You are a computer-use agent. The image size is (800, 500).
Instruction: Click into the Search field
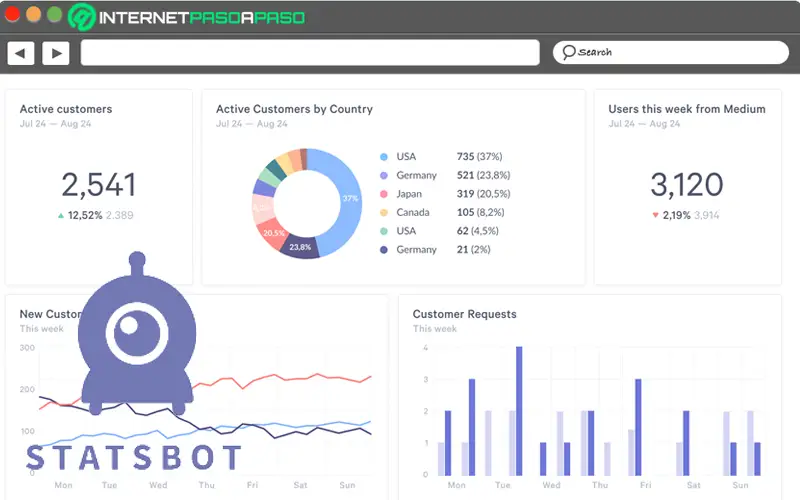[670, 53]
